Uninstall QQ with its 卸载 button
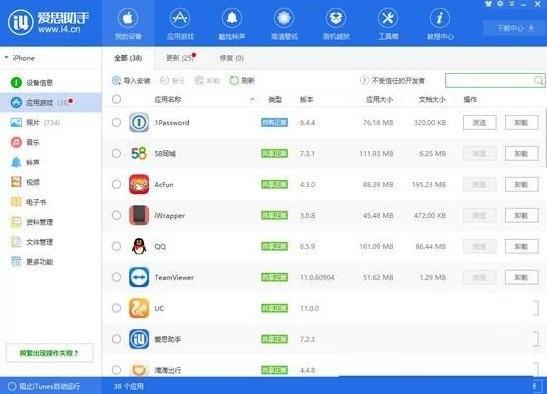Image resolution: width=547 pixels, height=394 pixels. coord(522,246)
